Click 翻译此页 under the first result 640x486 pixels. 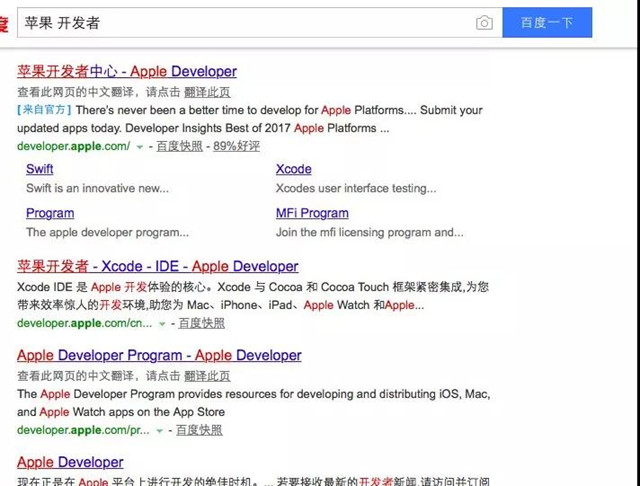point(207,92)
